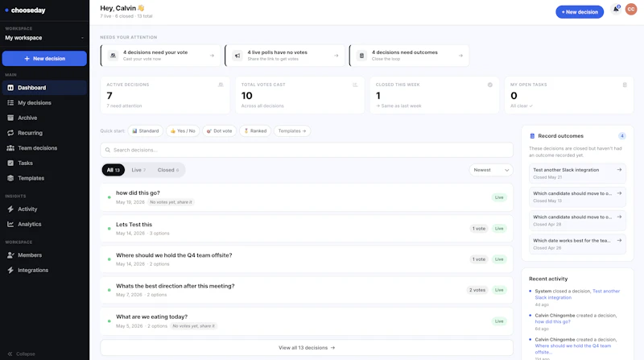The image size is (644, 360).
Task: Select the Recurring loop icon
Action: pyautogui.click(x=10, y=133)
